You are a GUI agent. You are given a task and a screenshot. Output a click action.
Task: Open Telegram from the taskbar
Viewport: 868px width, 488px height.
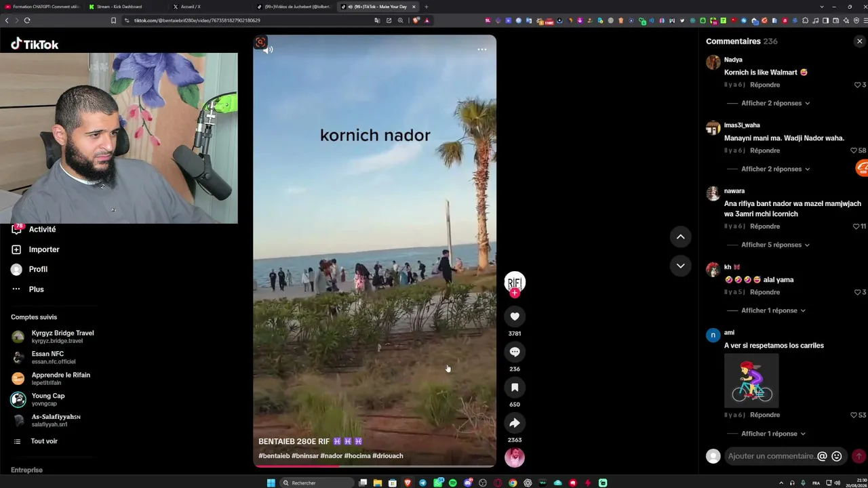pos(423,483)
